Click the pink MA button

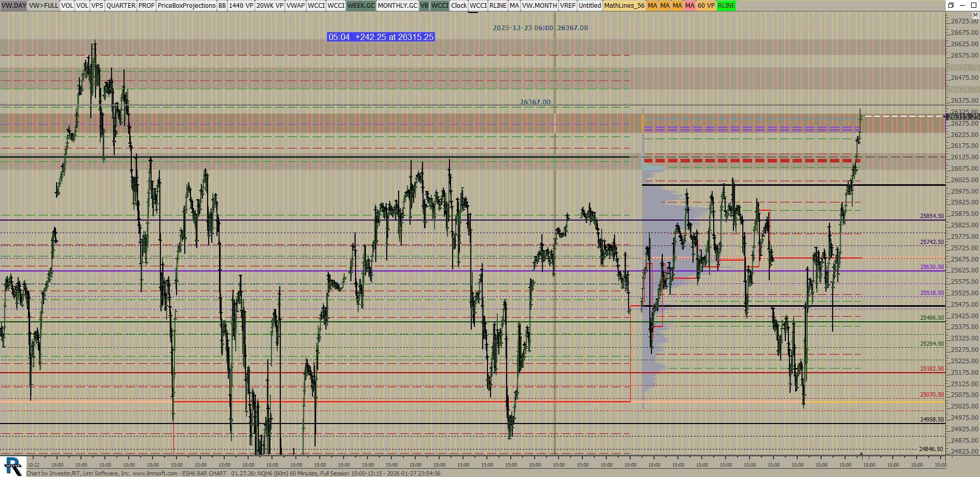point(689,6)
